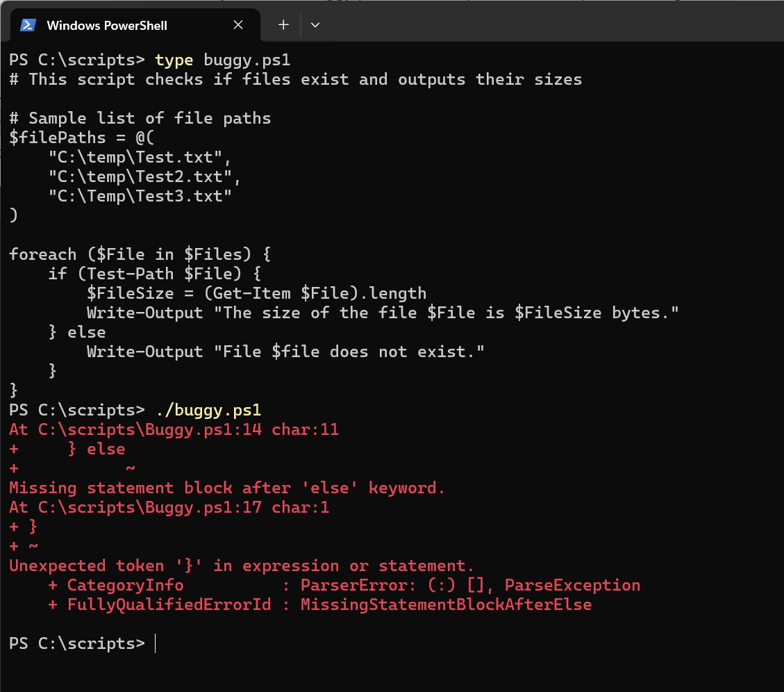Place cursor at the empty PS prompt
Viewport: 784px width, 692px height.
(x=76, y=643)
